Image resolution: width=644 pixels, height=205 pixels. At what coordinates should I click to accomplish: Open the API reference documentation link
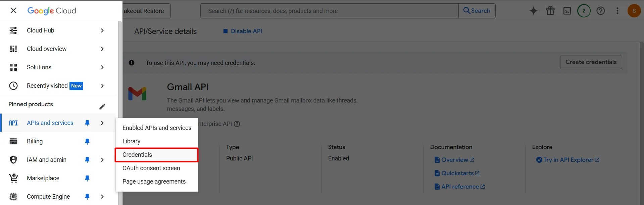click(460, 187)
